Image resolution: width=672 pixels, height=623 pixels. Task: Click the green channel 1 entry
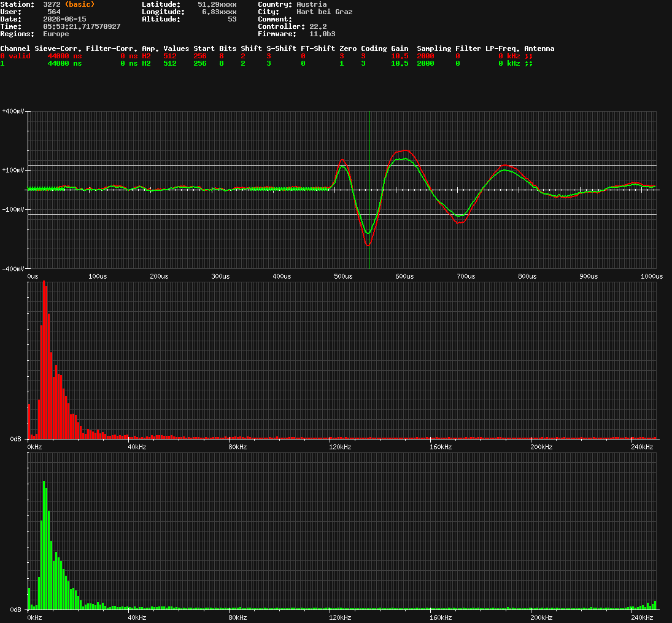(2, 63)
